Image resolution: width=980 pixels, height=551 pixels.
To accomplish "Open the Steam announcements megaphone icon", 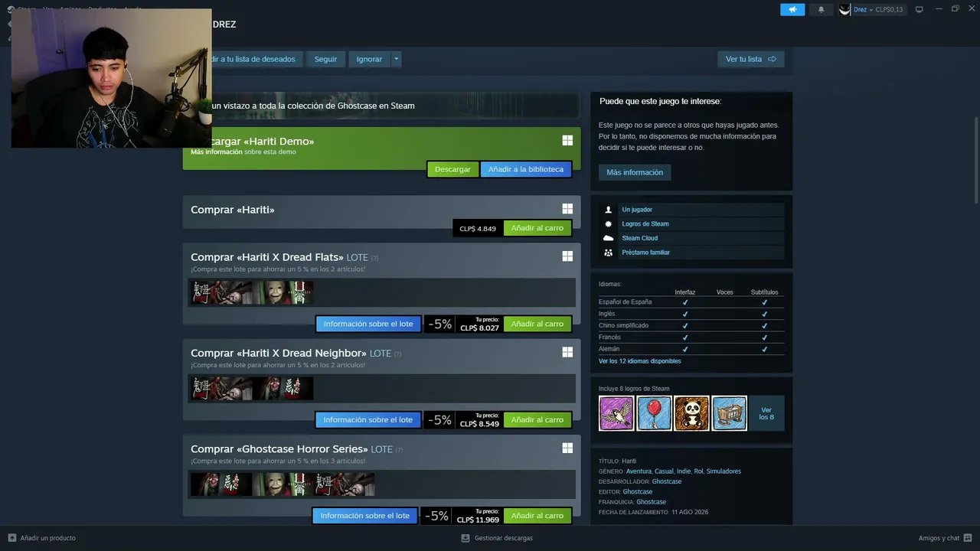I will tap(792, 9).
